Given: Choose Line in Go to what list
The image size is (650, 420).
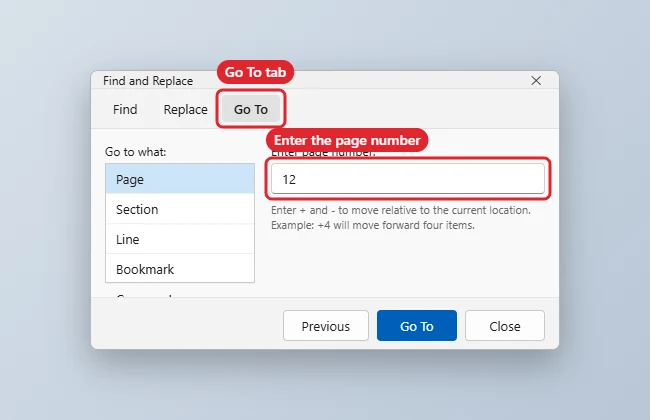Looking at the screenshot, I should (180, 239).
